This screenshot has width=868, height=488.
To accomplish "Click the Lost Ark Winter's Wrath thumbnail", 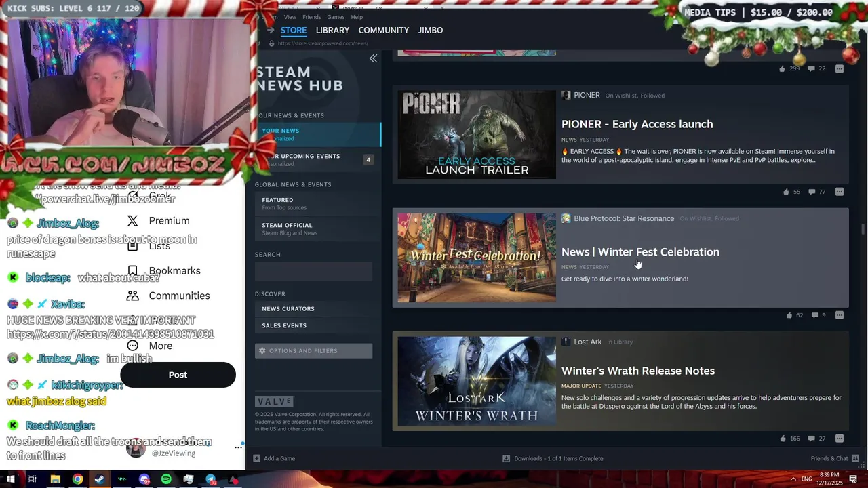I will 477,382.
